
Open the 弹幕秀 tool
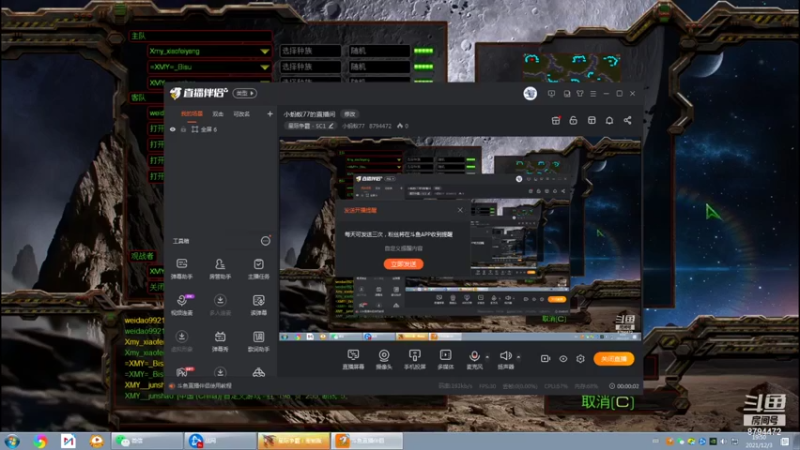220,341
